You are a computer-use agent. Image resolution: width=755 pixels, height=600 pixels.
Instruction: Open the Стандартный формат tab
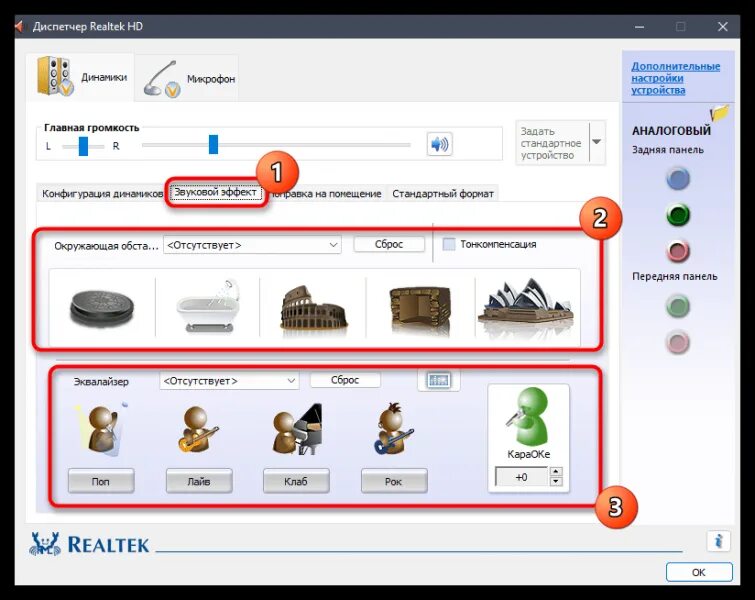pos(443,194)
